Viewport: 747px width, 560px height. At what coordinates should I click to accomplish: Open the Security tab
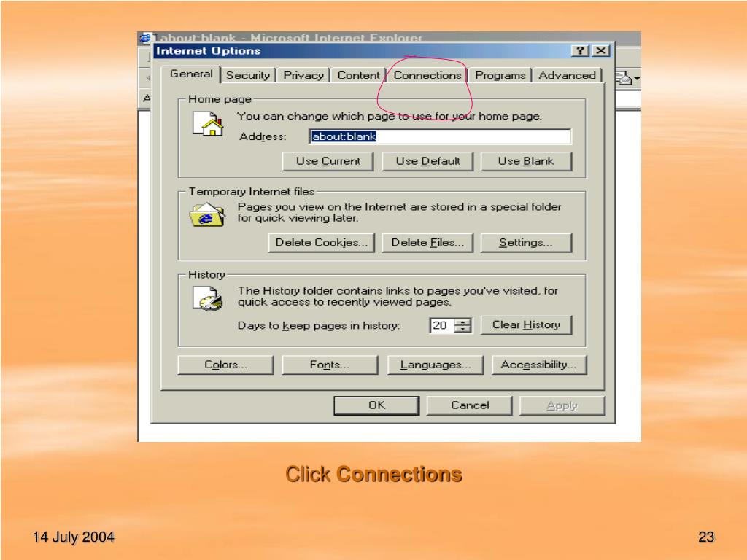click(x=248, y=75)
